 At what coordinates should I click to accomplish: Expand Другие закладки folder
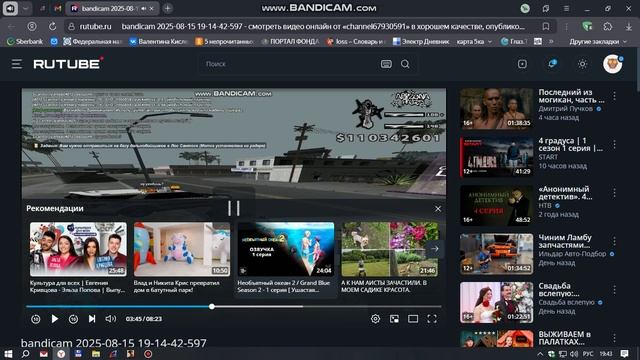pos(598,42)
